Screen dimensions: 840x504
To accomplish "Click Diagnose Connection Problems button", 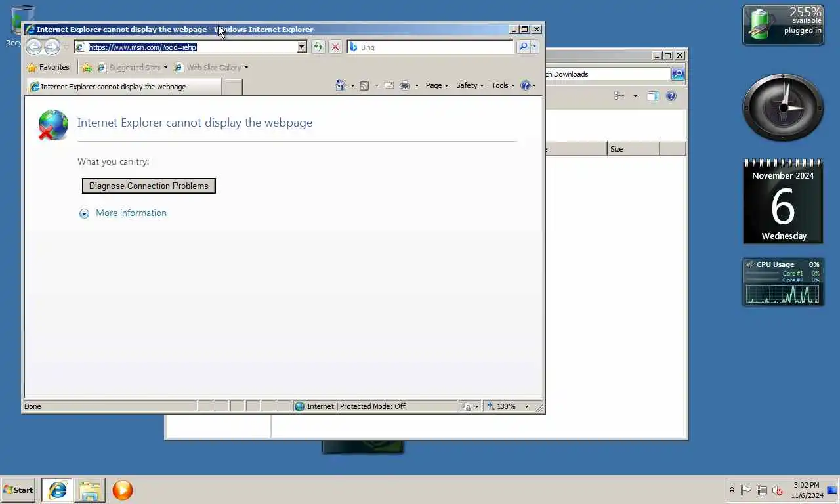I will (149, 186).
